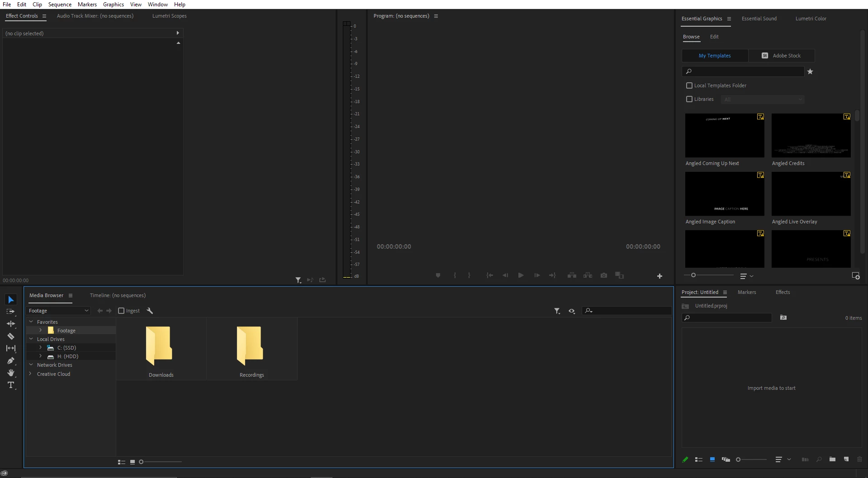Click the My Templates button
This screenshot has width=868, height=478.
(715, 56)
